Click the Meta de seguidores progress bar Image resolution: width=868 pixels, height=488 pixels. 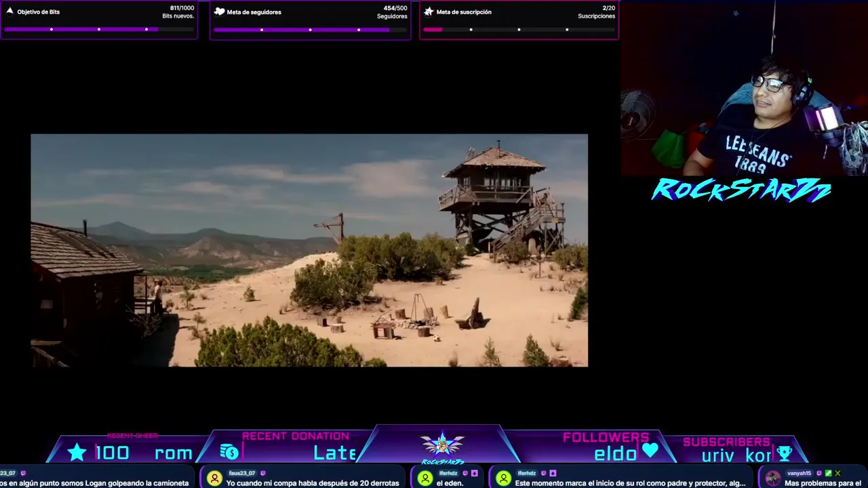(311, 30)
